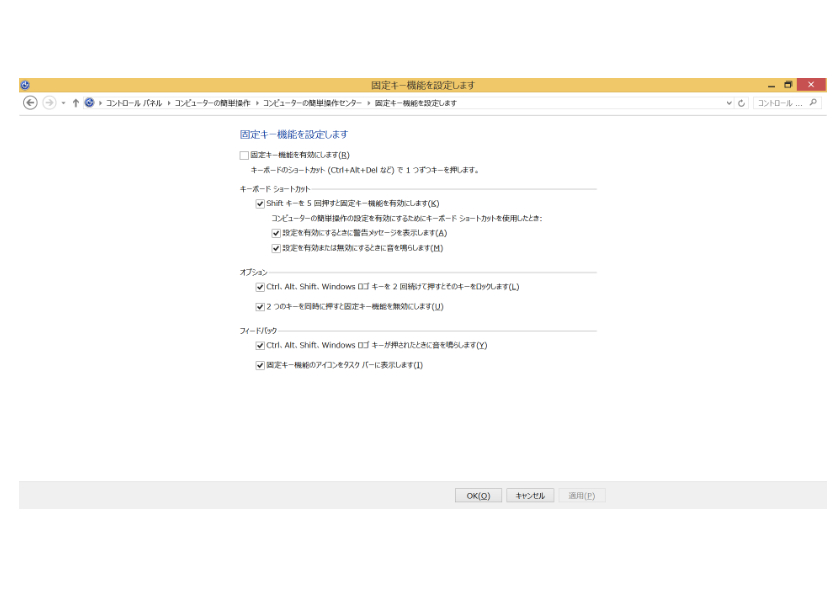The height and width of the screenshot is (595, 839).
Task: Minimize the window
Action: point(771,85)
